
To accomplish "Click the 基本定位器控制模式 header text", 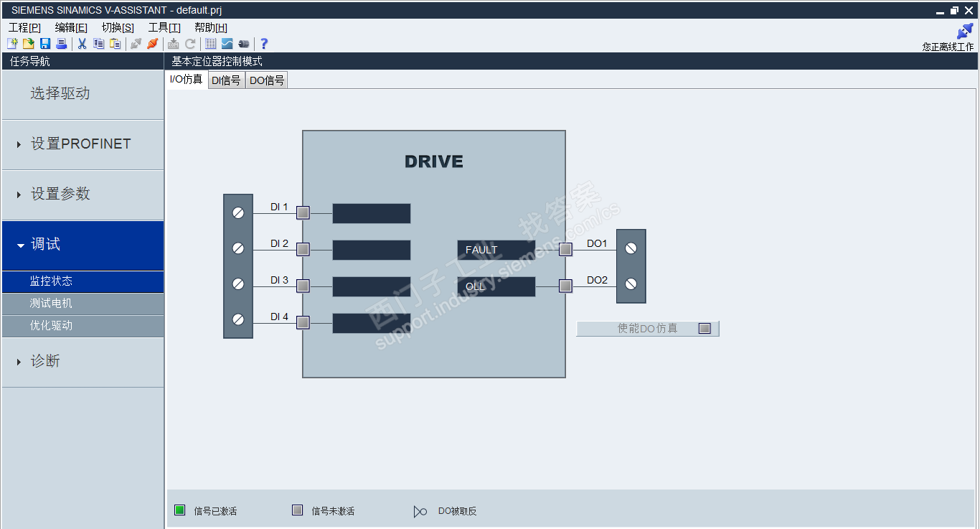I will 217,62.
